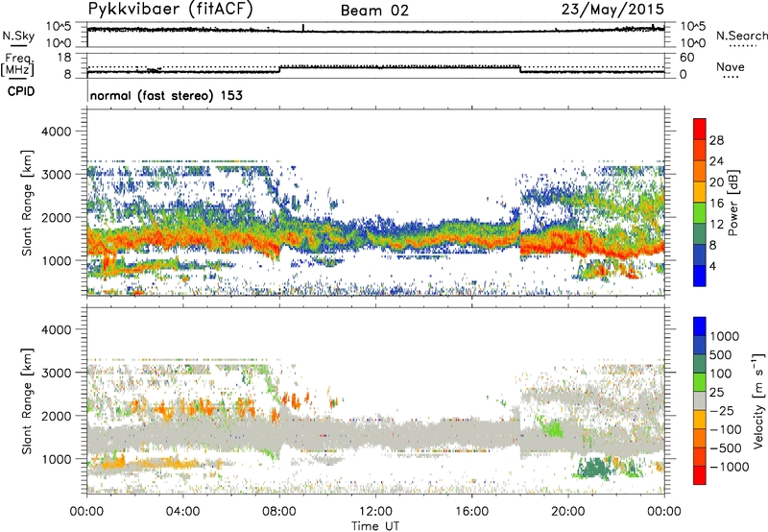
Task: Click the 18 tick on the Freq axis
Action: pos(65,58)
